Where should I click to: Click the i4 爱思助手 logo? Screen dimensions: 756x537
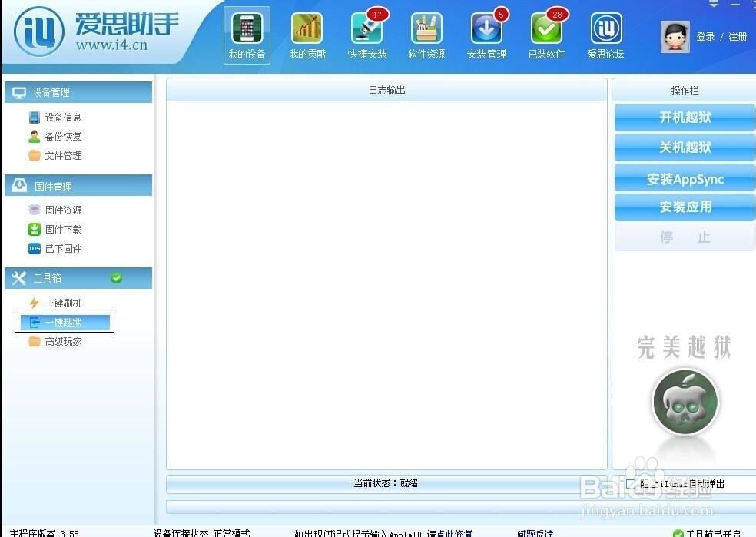click(39, 31)
